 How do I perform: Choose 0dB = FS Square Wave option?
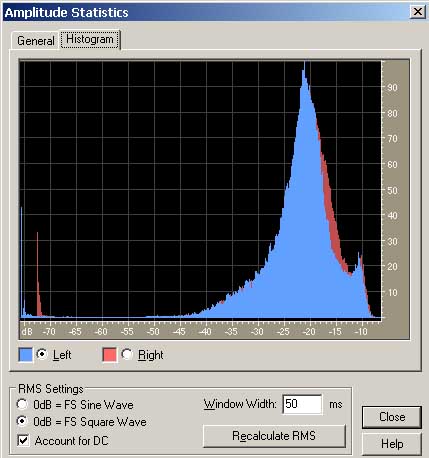(x=22, y=421)
